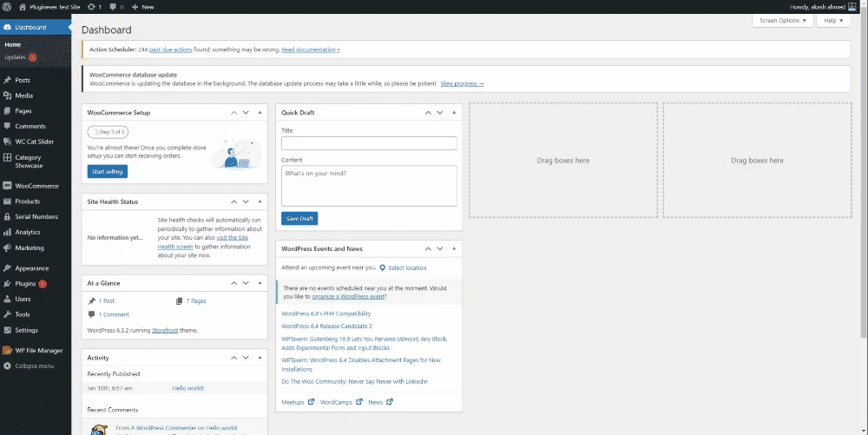The image size is (868, 435).
Task: Click the Appearance brush icon
Action: [7, 268]
